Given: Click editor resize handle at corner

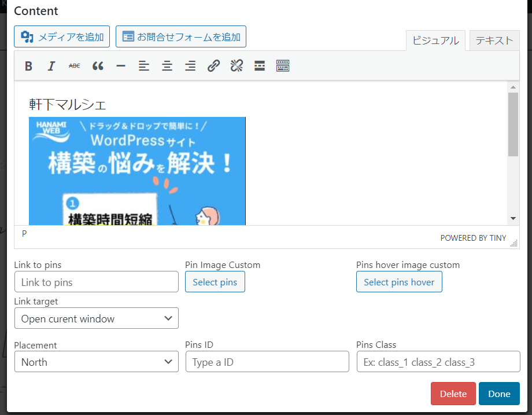Looking at the screenshot, I should 514,243.
